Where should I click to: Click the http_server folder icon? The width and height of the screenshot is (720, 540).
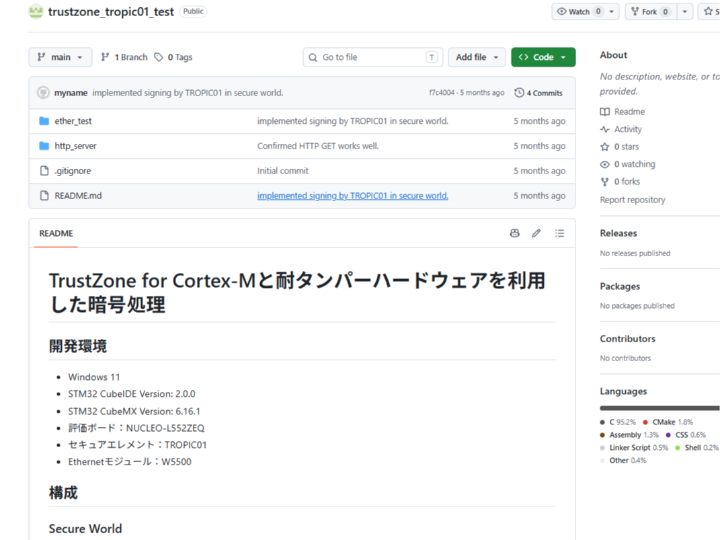coord(44,146)
